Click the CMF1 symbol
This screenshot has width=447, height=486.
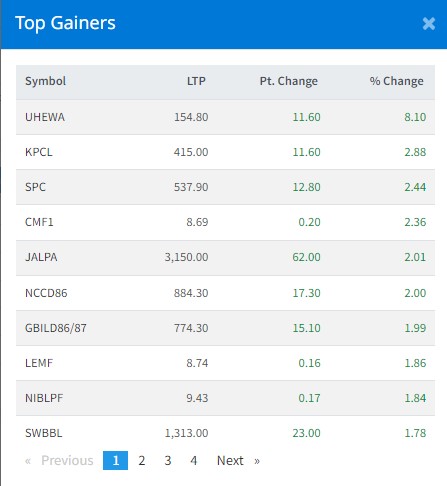point(39,222)
